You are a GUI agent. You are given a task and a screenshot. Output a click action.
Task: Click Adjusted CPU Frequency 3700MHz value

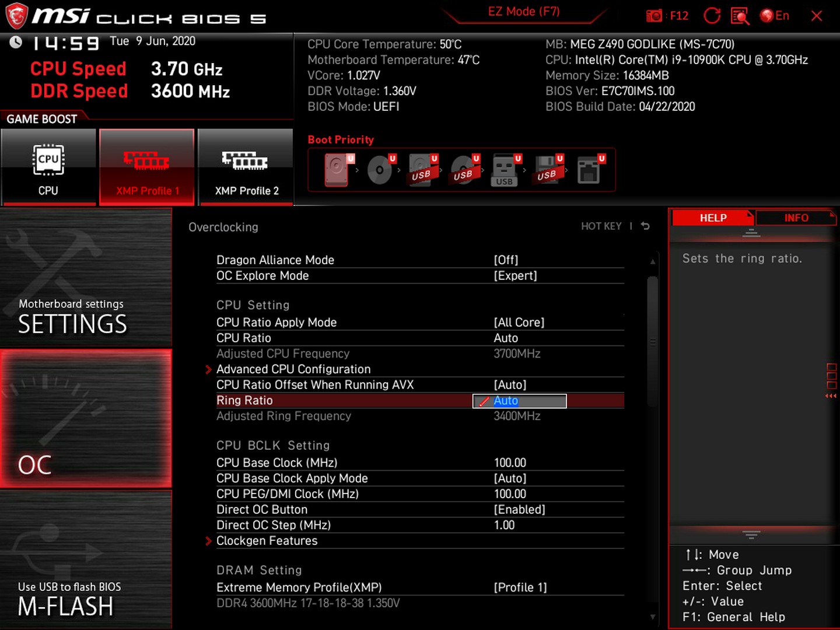pyautogui.click(x=517, y=354)
